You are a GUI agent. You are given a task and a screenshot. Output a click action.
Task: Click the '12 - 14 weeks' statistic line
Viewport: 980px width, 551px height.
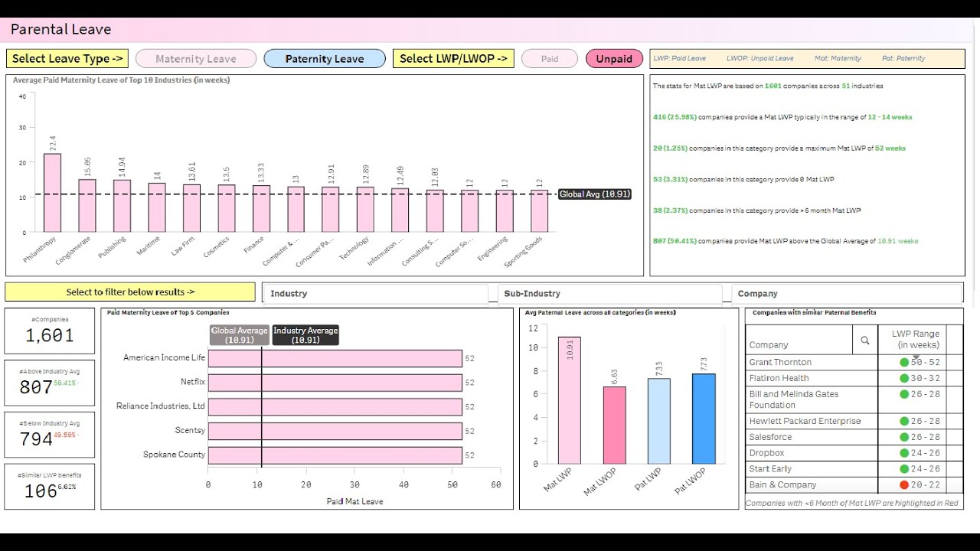coord(782,117)
